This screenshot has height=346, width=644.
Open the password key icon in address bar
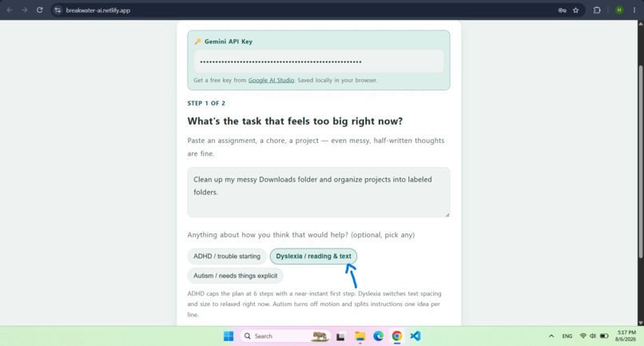point(563,10)
